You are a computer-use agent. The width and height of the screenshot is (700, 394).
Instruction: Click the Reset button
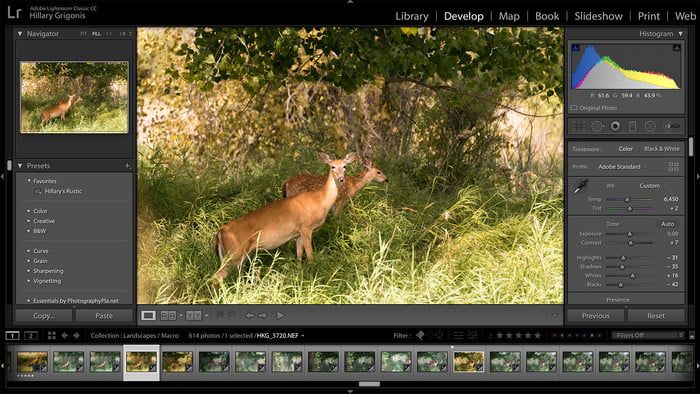coord(656,315)
